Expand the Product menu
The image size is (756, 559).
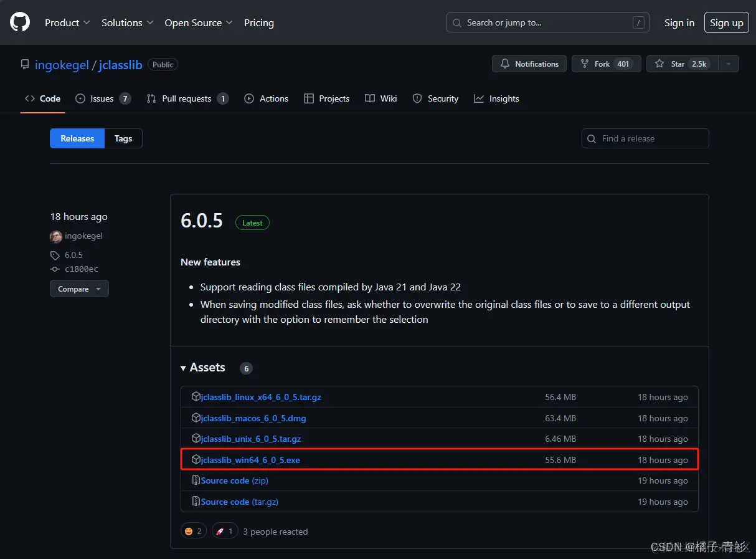(68, 22)
